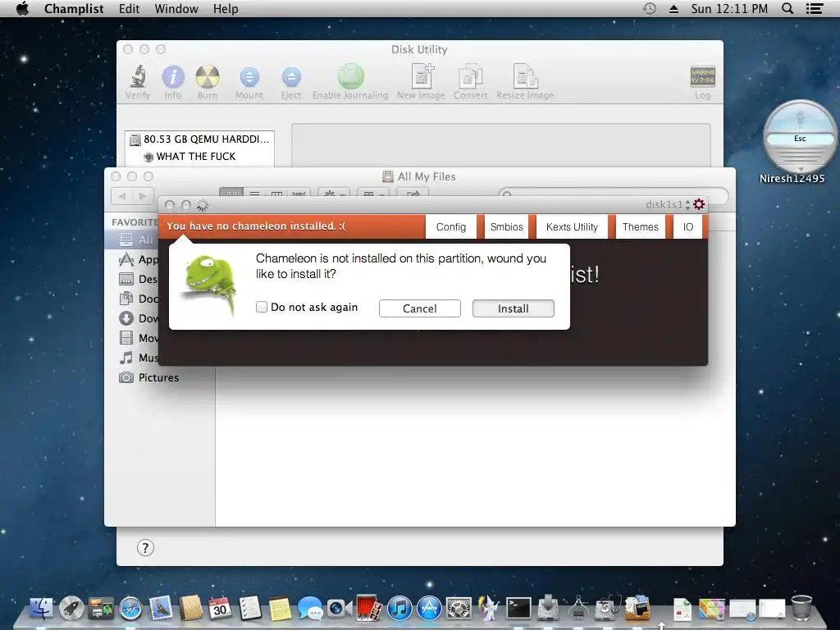Viewport: 840px width, 630px height.
Task: Click the Convert icon in Disk Utility
Action: 470,82
